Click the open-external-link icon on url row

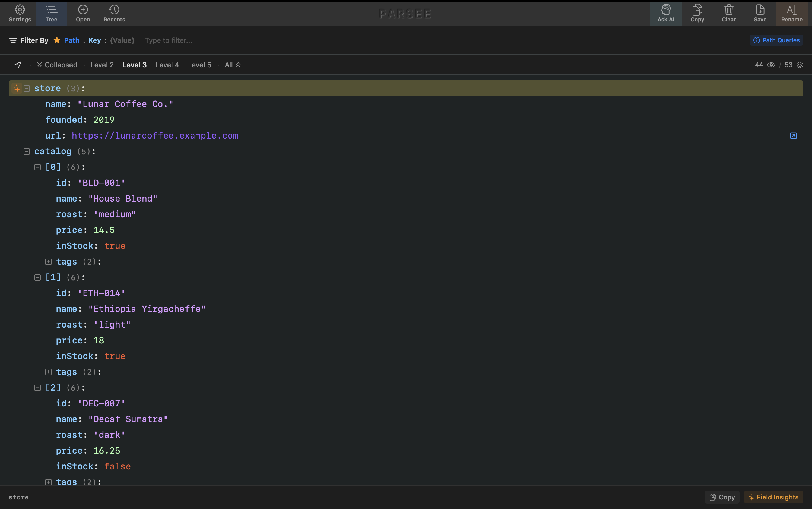793,136
